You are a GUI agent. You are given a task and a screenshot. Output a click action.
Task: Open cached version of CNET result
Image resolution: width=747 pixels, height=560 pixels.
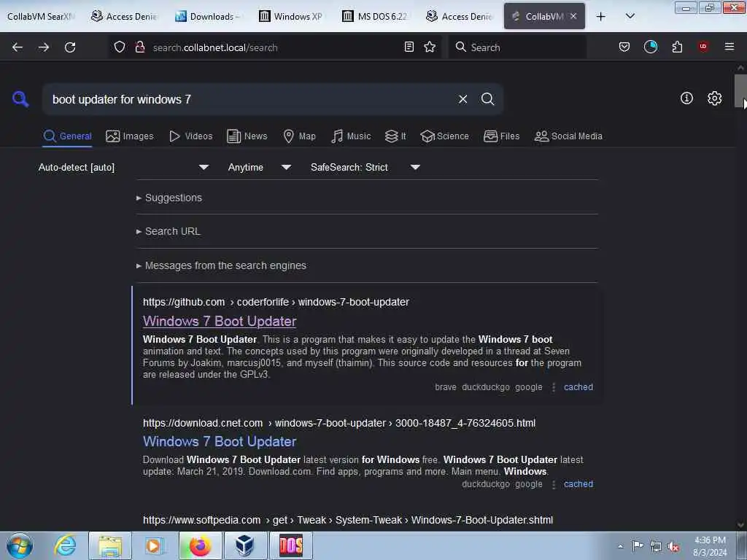[x=578, y=484]
